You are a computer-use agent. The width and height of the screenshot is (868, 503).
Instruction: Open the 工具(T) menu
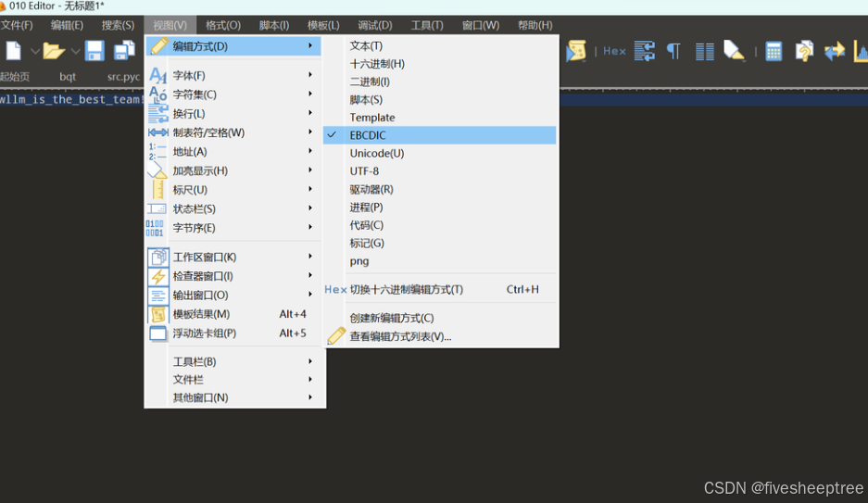pos(427,25)
